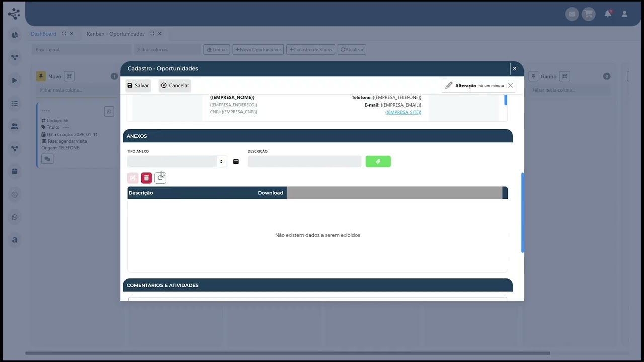Click the small black icon beside Tipo Anexo
Viewport: 644px width, 362px height.
click(x=236, y=162)
